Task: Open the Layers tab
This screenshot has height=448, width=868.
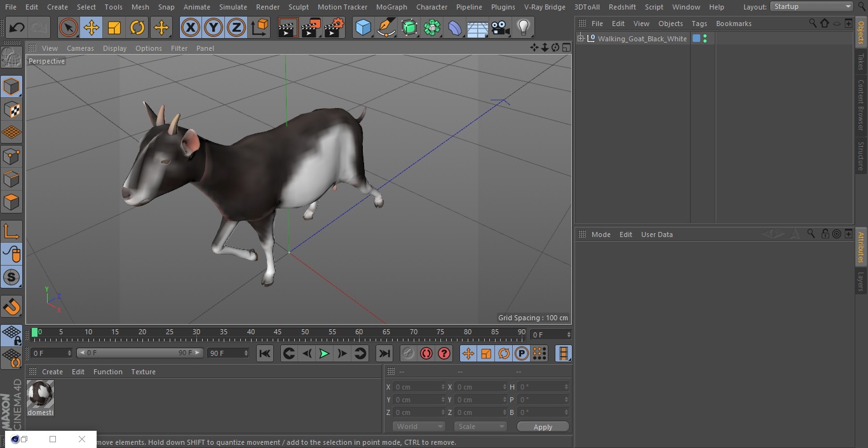Action: [x=861, y=282]
